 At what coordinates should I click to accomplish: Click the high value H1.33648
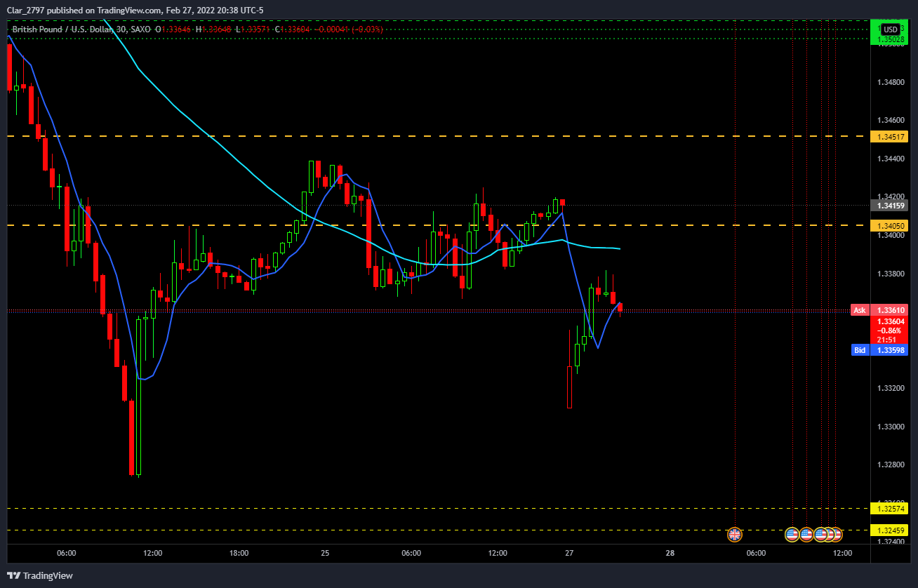(213, 29)
